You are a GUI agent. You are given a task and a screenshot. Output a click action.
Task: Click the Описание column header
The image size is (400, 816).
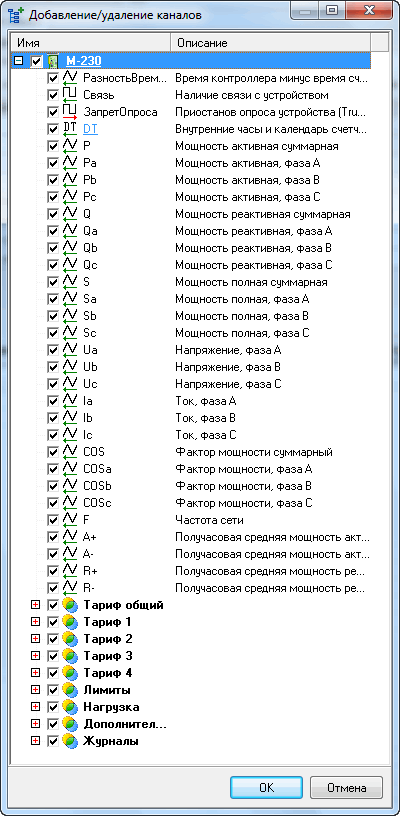pyautogui.click(x=270, y=42)
